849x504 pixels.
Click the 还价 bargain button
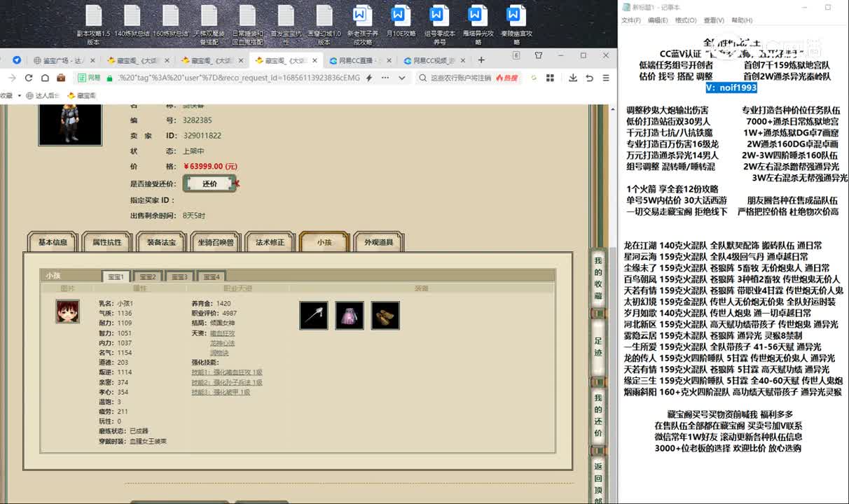(x=209, y=183)
